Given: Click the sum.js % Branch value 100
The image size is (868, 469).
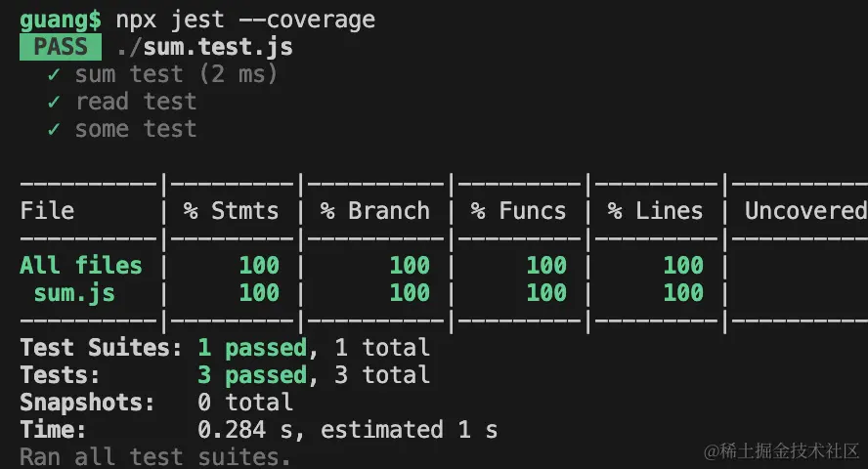Looking at the screenshot, I should pyautogui.click(x=410, y=292).
